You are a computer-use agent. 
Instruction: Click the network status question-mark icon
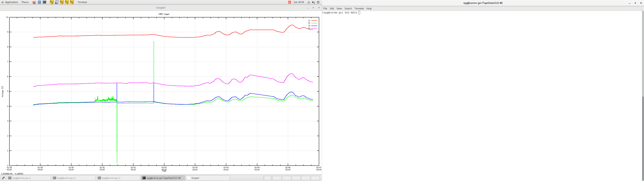pos(309,2)
